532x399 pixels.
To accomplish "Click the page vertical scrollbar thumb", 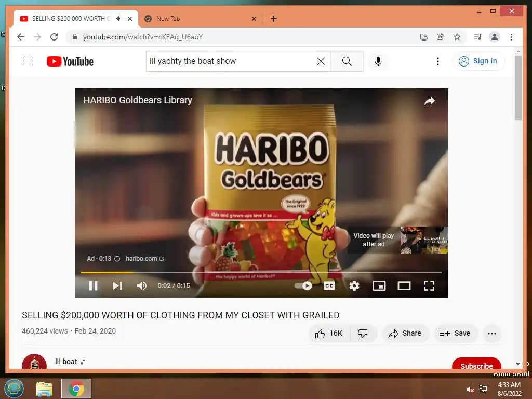I will pos(518,87).
